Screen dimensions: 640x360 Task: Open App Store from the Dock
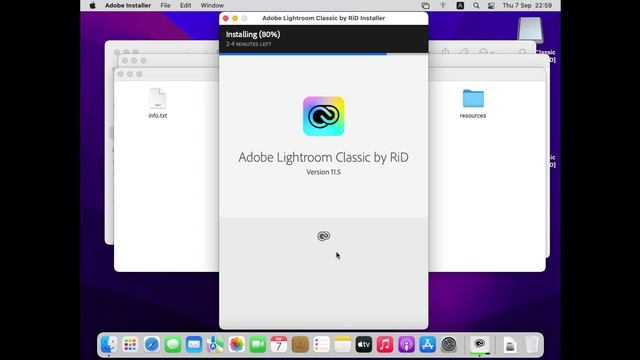(427, 345)
